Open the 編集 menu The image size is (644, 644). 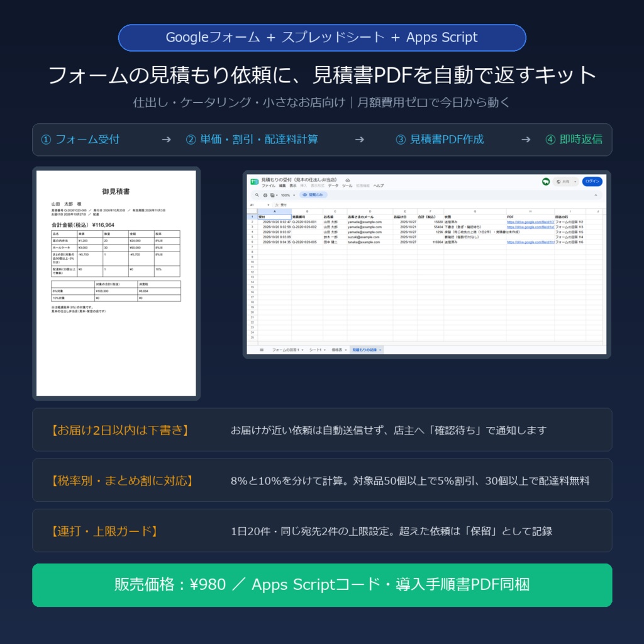282,186
